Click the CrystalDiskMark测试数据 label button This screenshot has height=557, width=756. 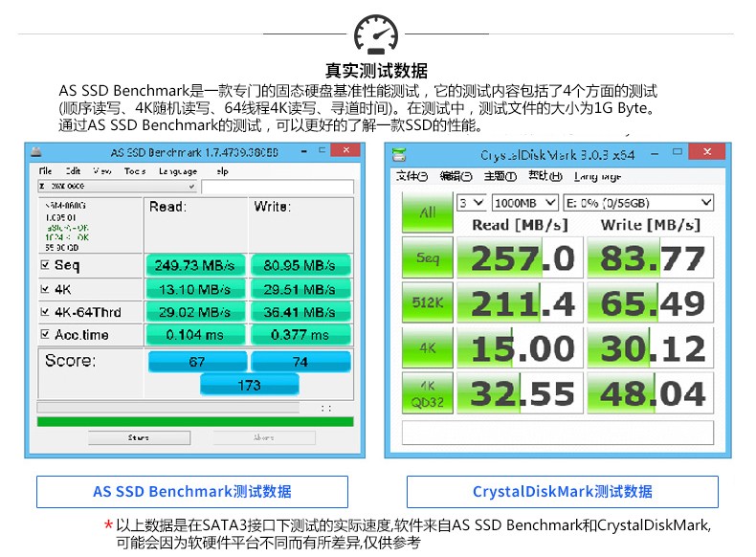pyautogui.click(x=562, y=492)
